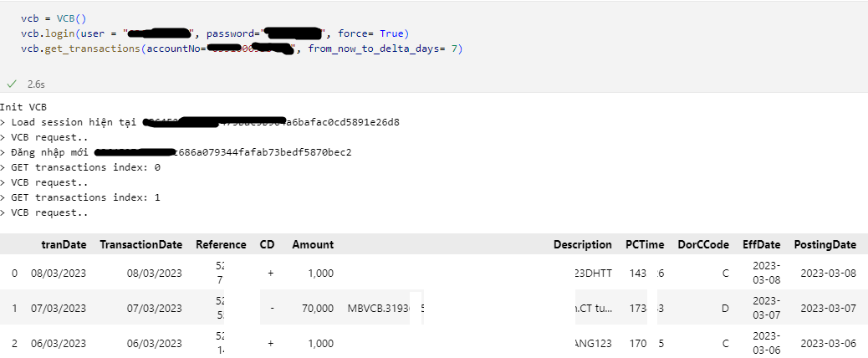This screenshot has width=868, height=358.
Task: Click the Description column header
Action: click(583, 244)
